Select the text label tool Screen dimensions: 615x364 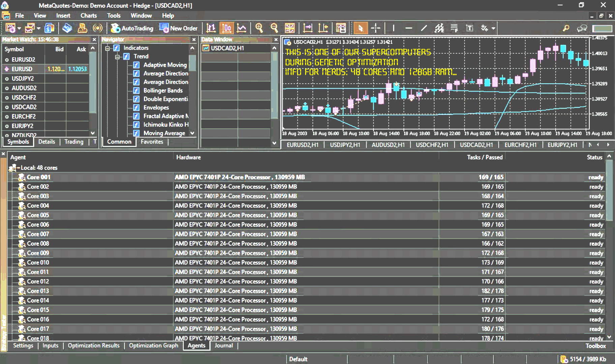click(470, 28)
